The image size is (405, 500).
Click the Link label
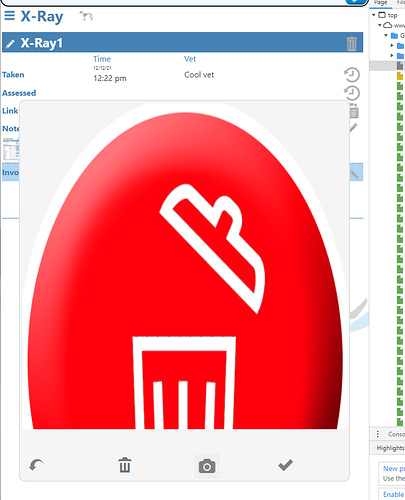click(10, 111)
